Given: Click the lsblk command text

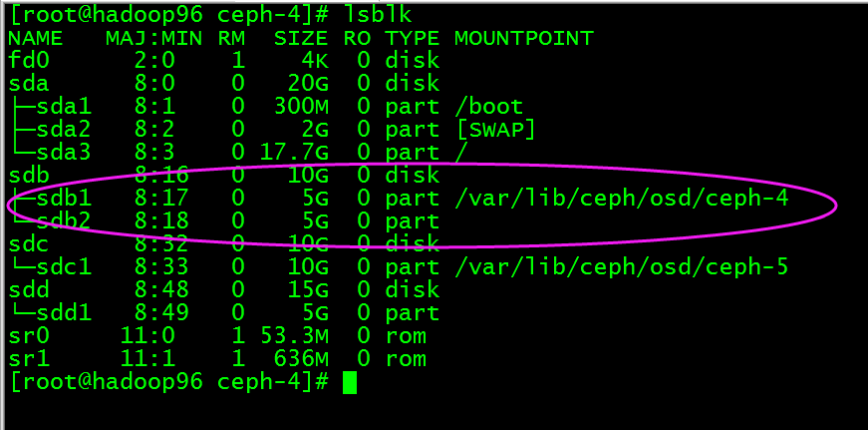Looking at the screenshot, I should click(x=378, y=15).
